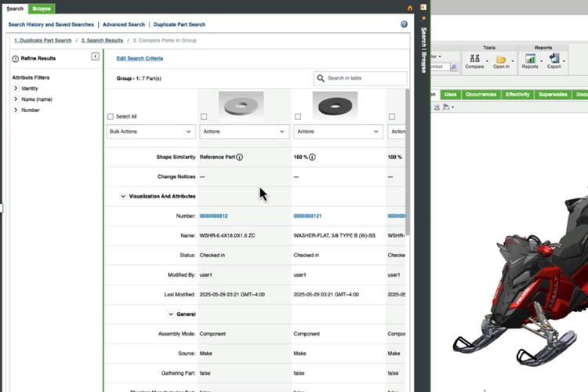Click the Compare binoculars tool icon
588x392 pixels.
coord(474,59)
